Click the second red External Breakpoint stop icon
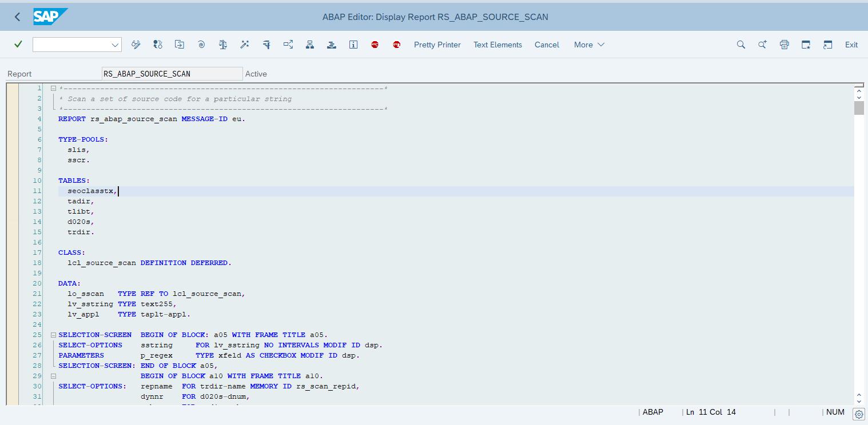 click(x=397, y=45)
